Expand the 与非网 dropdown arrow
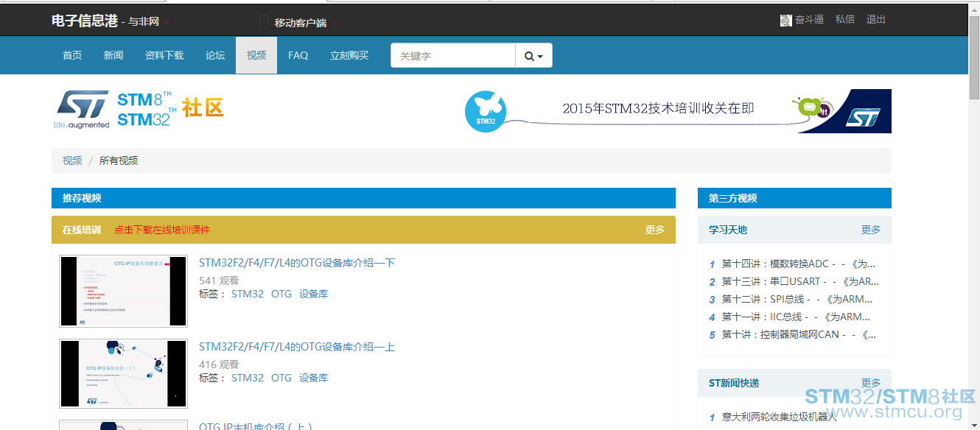This screenshot has width=980, height=430. [167, 22]
